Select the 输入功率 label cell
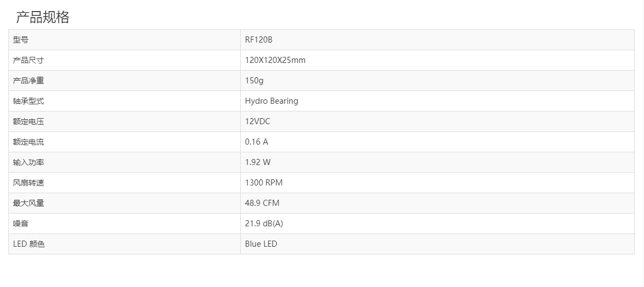Image resolution: width=644 pixels, height=287 pixels. 28,162
